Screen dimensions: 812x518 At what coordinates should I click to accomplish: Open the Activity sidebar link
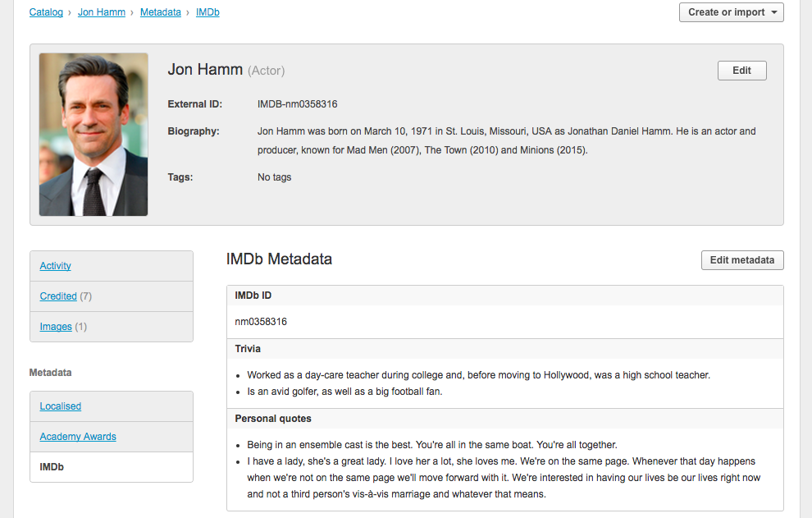56,266
